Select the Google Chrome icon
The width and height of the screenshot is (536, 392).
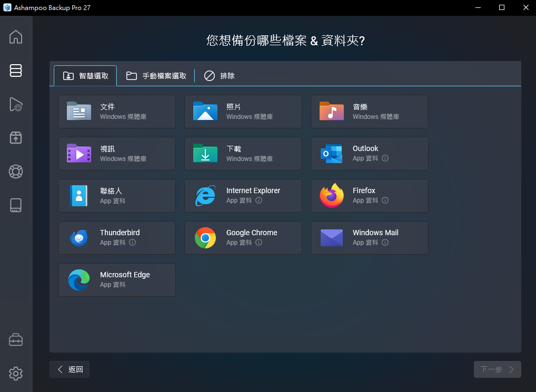click(x=205, y=238)
